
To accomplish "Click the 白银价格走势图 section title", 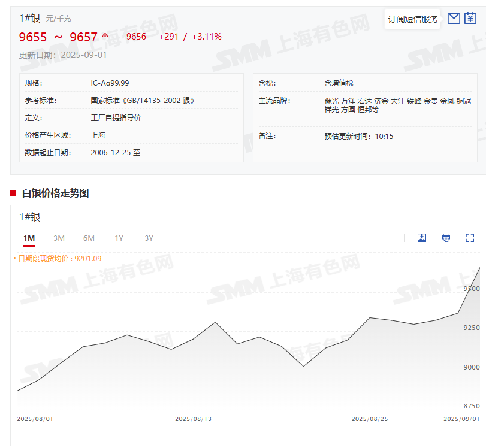I will pyautogui.click(x=55, y=193).
